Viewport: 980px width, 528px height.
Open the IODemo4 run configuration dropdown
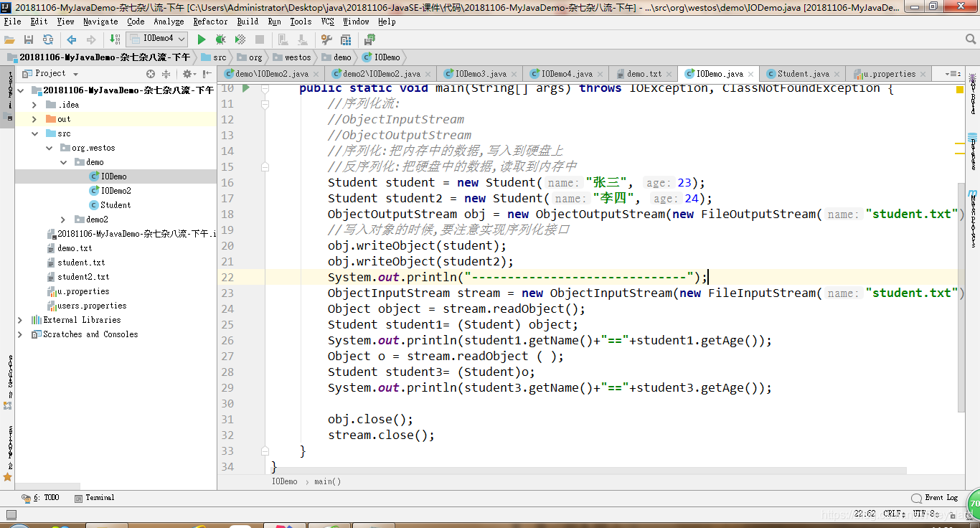tap(157, 39)
